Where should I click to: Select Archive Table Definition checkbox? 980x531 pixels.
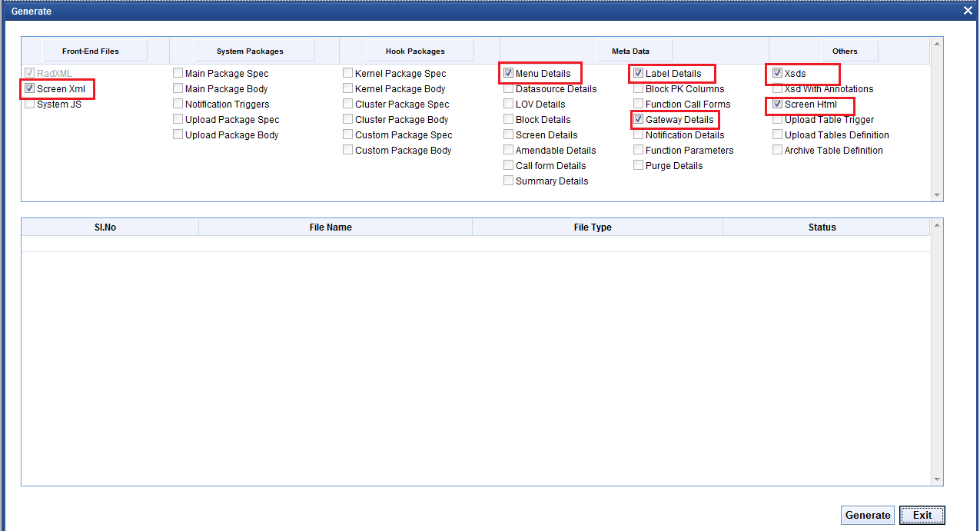[x=778, y=151]
